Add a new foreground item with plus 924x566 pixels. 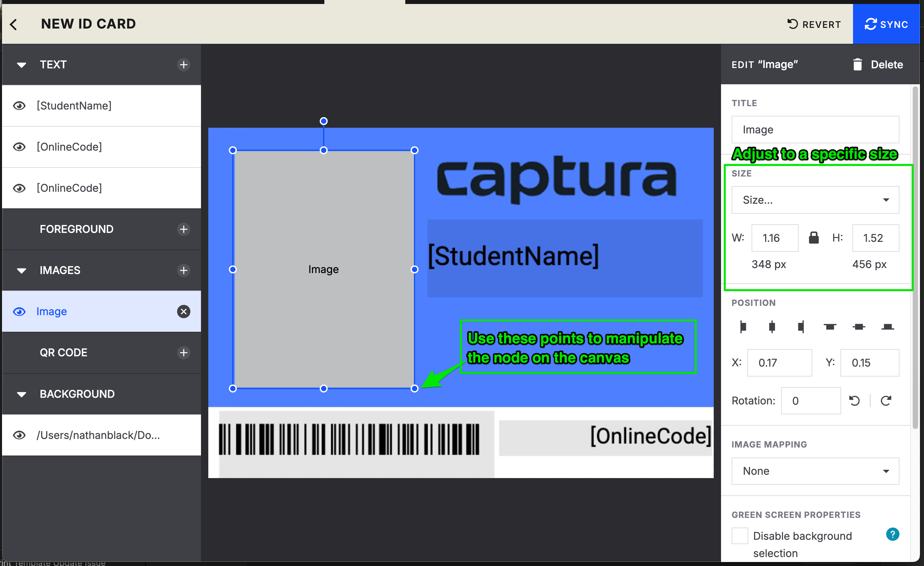(183, 229)
